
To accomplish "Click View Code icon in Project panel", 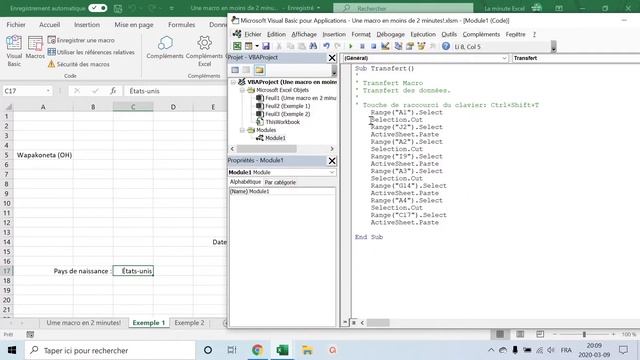I will point(235,70).
